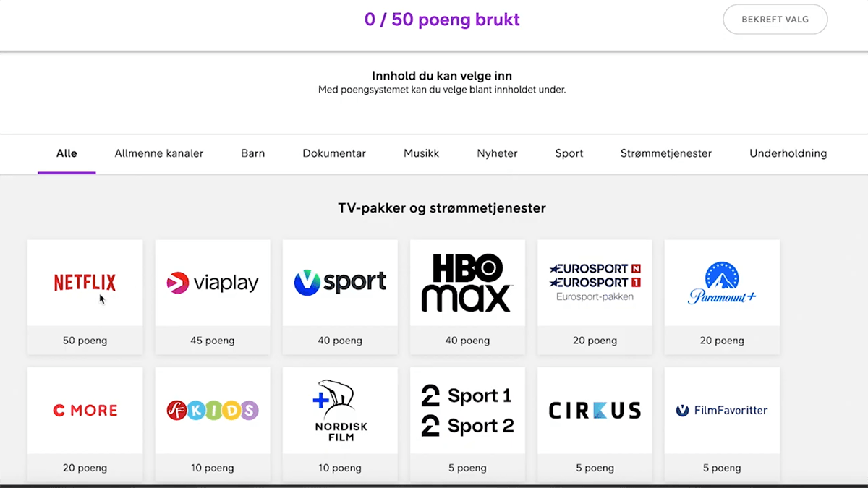
Task: Add the Eurosport-pakken tile
Action: pyautogui.click(x=595, y=283)
